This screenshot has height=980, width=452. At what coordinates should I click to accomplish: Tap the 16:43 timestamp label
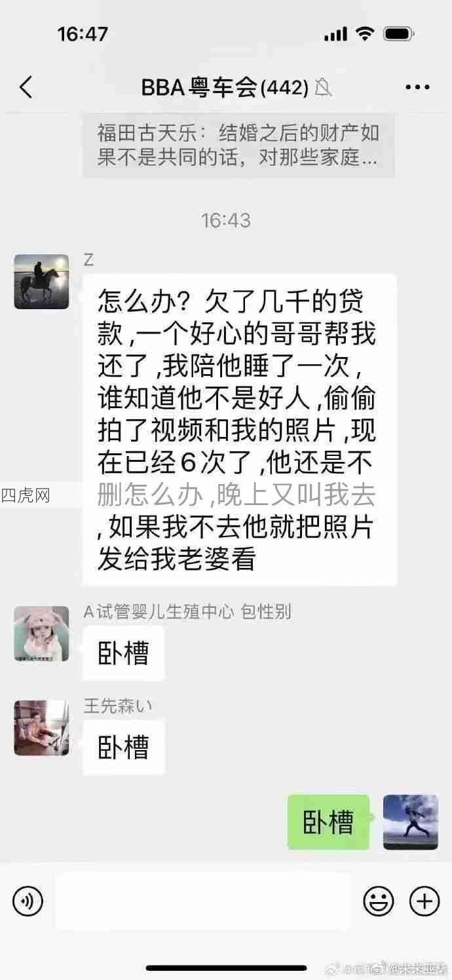coord(226,220)
